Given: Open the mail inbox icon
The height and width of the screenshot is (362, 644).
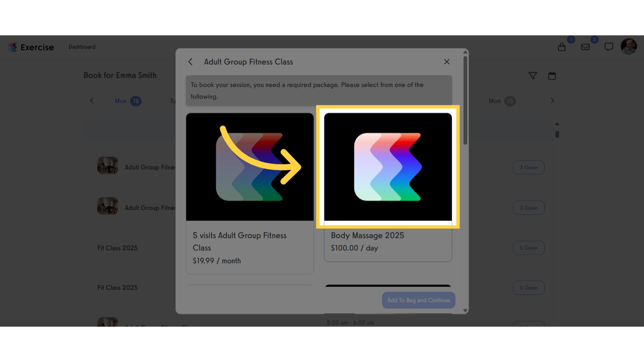Looking at the screenshot, I should pyautogui.click(x=586, y=47).
